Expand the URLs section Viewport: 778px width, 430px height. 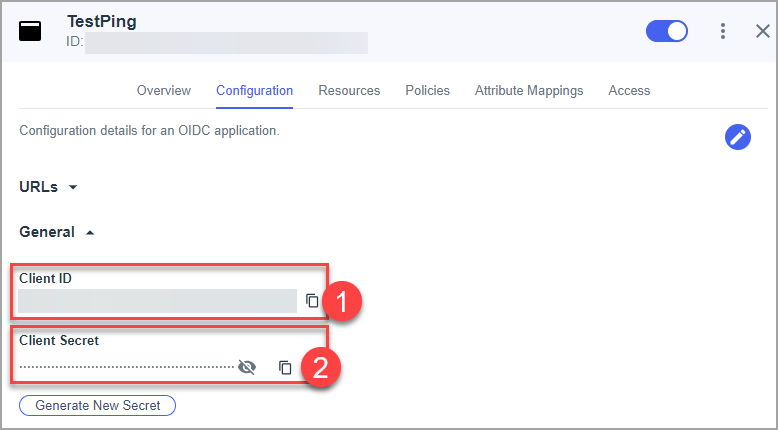click(49, 187)
